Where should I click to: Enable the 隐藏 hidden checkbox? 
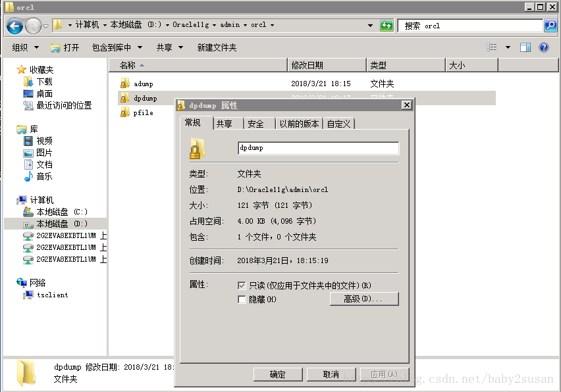[242, 299]
